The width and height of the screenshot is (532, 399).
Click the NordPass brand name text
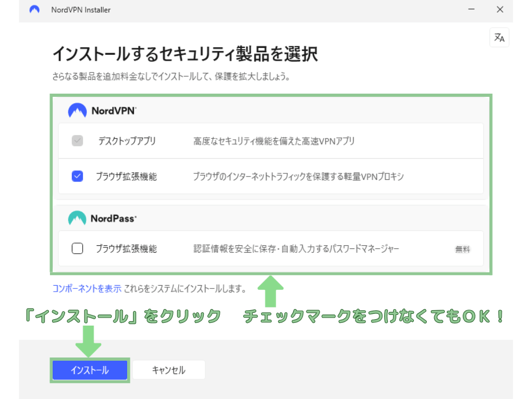(x=114, y=219)
